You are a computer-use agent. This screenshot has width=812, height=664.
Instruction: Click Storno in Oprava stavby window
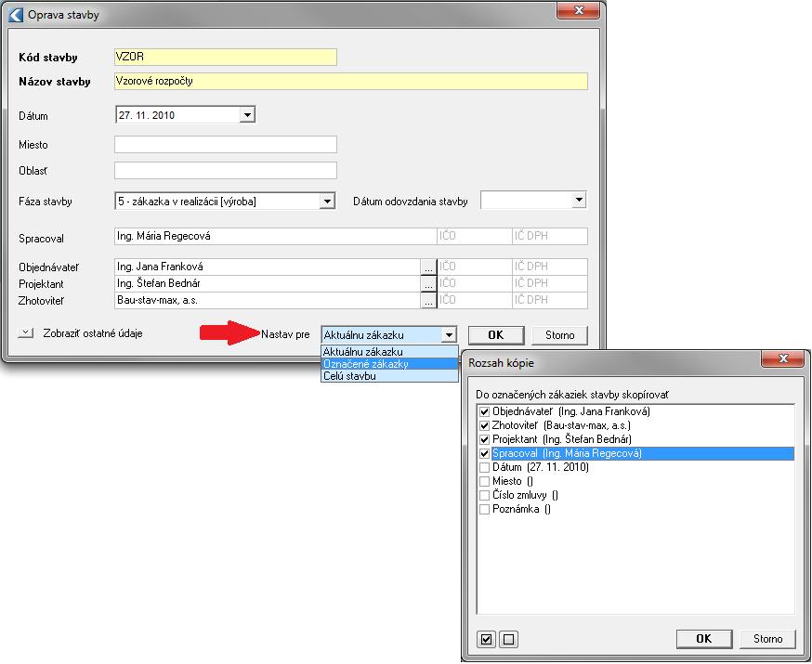tap(560, 335)
